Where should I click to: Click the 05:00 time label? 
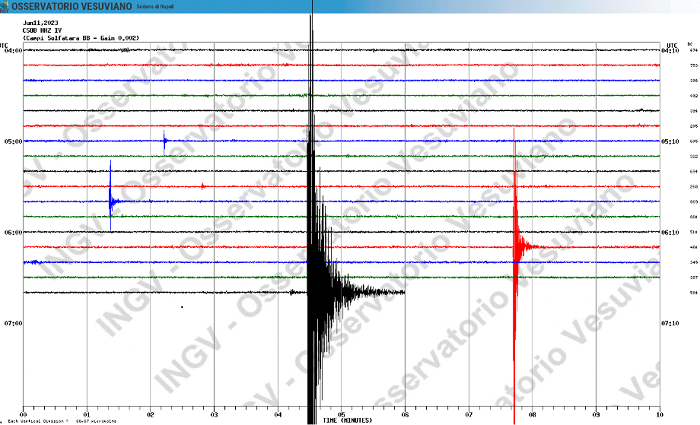[13, 142]
